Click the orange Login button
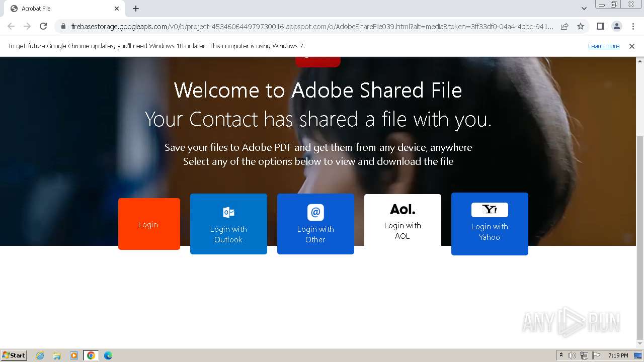Viewport: 644px width, 362px height. click(x=149, y=224)
